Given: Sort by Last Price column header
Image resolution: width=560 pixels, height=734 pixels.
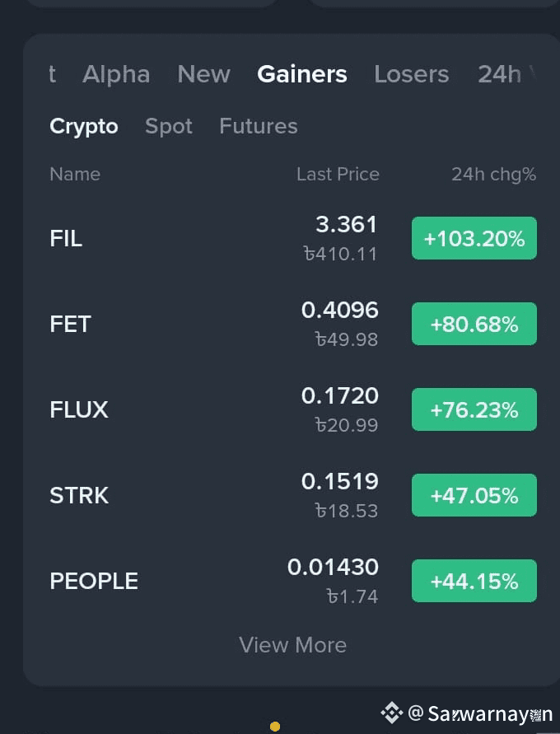Looking at the screenshot, I should coord(338,174).
